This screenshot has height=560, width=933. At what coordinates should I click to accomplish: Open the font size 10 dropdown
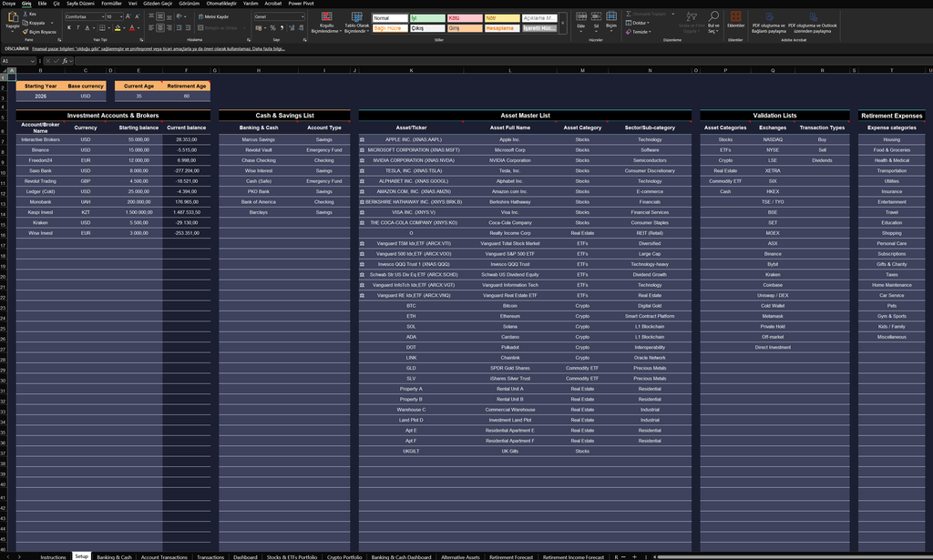(121, 16)
